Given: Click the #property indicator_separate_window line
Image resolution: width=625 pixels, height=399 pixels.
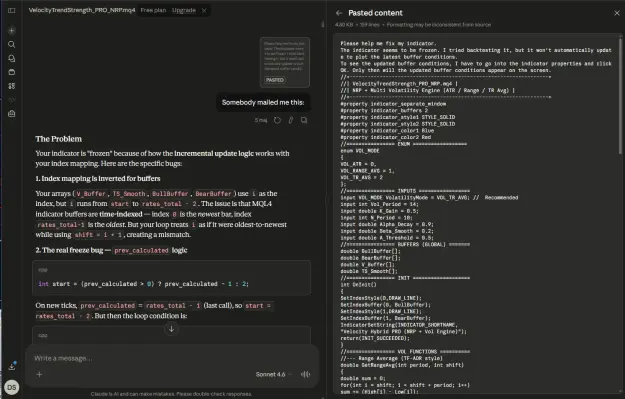Looking at the screenshot, I should click(x=393, y=104).
